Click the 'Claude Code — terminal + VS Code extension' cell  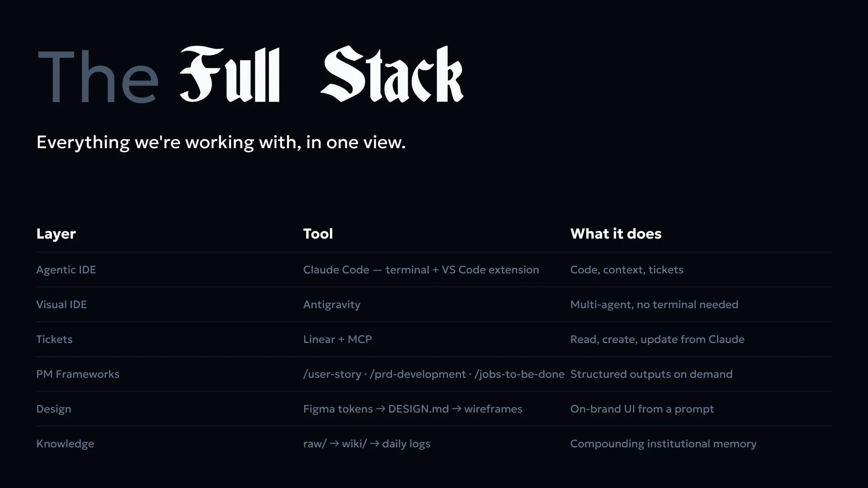[421, 270]
